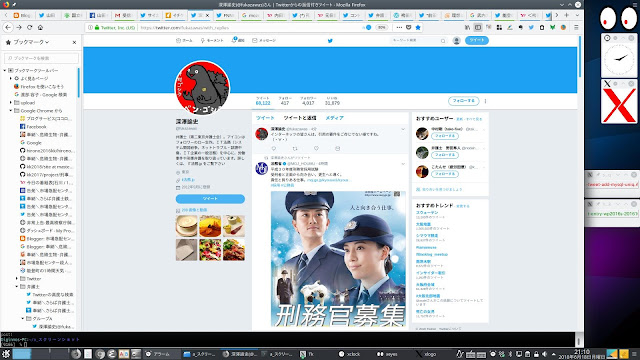The height and width of the screenshot is (360, 640).
Task: Open the xclock taskbar entry
Action: (x=349, y=354)
